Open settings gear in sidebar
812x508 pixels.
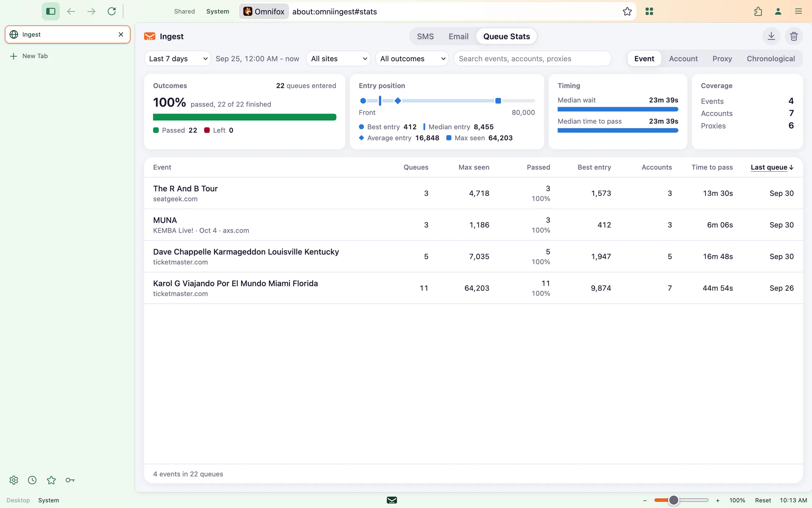pos(14,480)
